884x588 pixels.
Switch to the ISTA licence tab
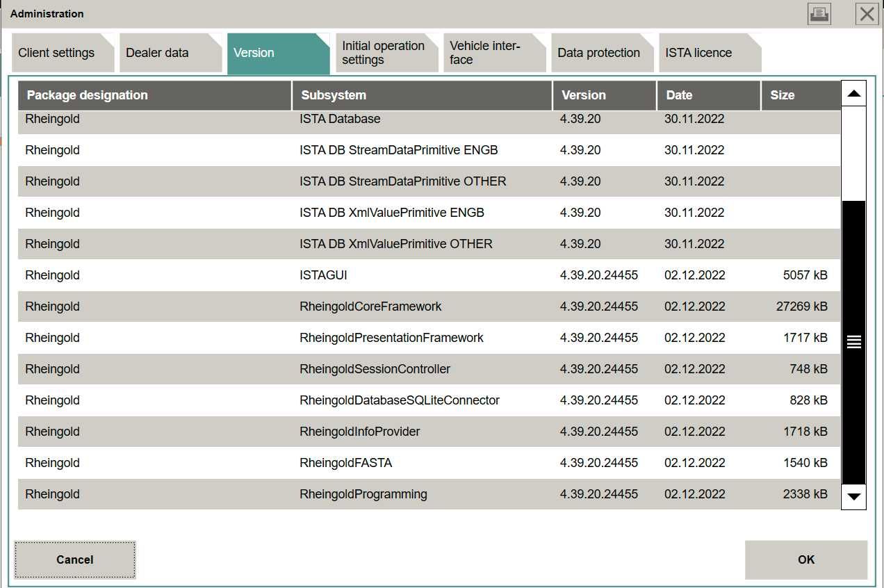(x=710, y=53)
